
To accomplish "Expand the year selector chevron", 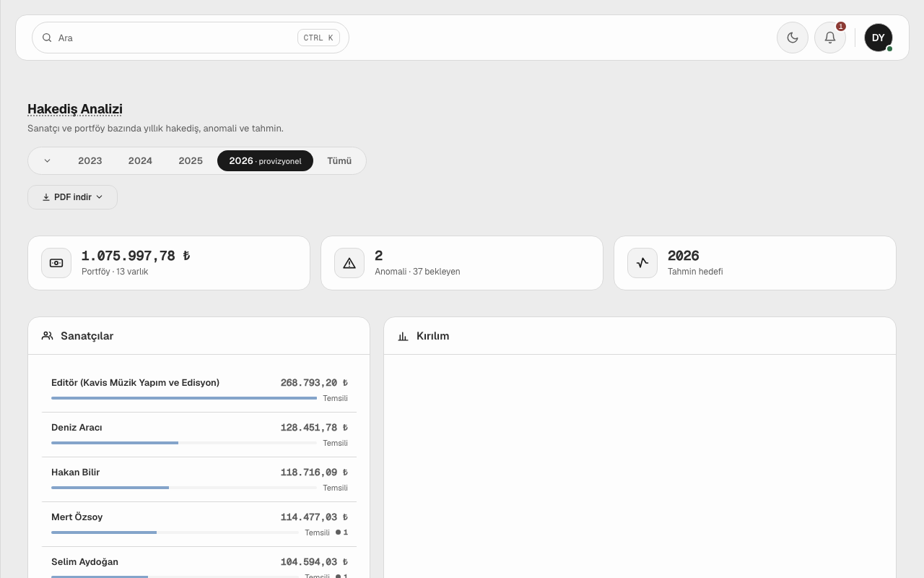I will 47,160.
